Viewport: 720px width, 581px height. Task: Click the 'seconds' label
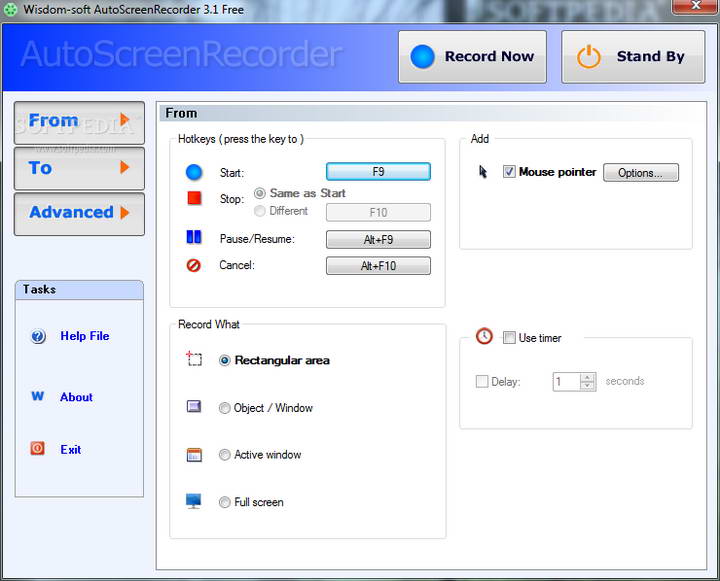coord(625,381)
